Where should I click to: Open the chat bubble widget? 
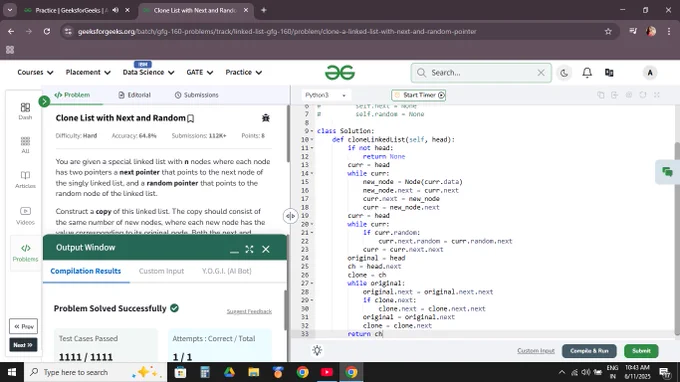[667, 172]
